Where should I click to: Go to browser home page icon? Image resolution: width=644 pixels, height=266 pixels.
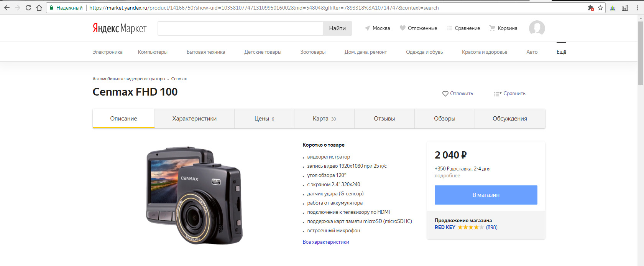(x=39, y=8)
